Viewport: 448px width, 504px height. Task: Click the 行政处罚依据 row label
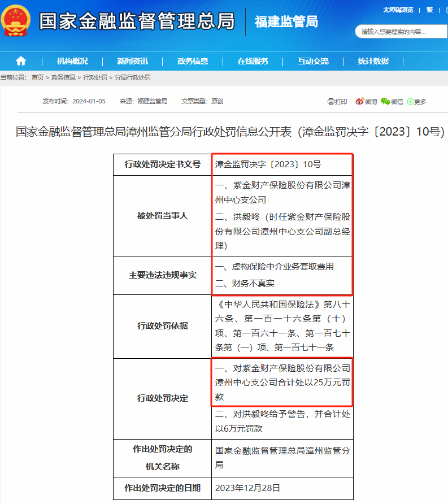pos(162,326)
